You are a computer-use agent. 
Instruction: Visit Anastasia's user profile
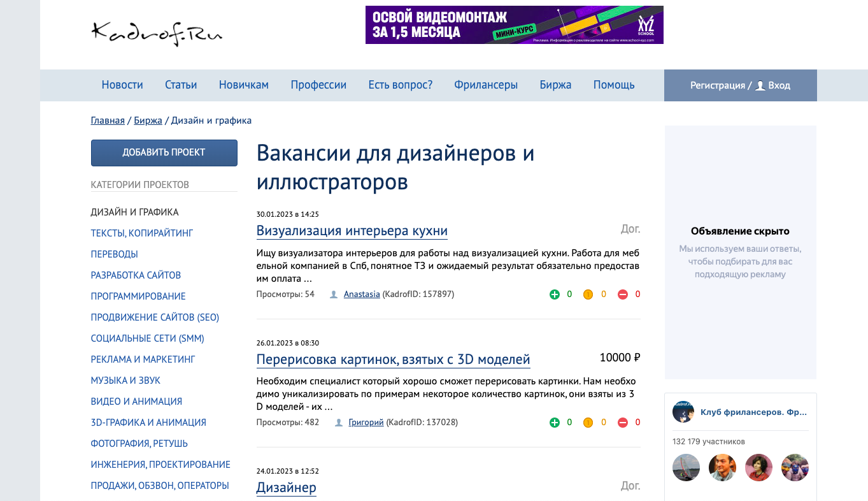click(362, 294)
